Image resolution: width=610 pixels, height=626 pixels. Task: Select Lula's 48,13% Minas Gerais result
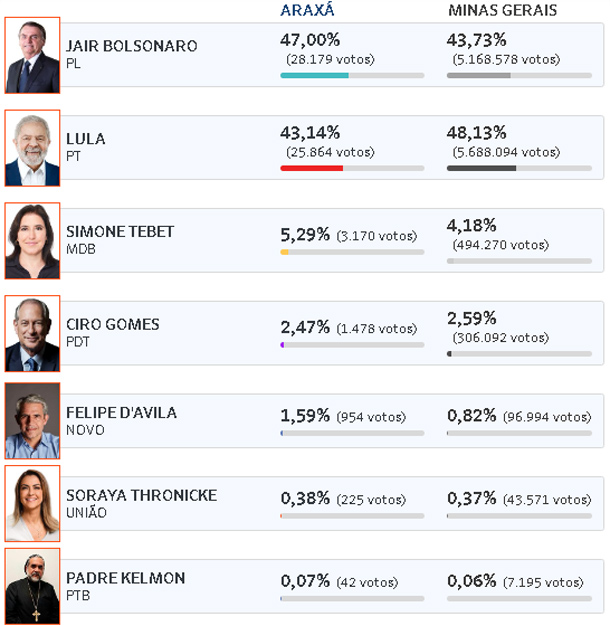476,133
